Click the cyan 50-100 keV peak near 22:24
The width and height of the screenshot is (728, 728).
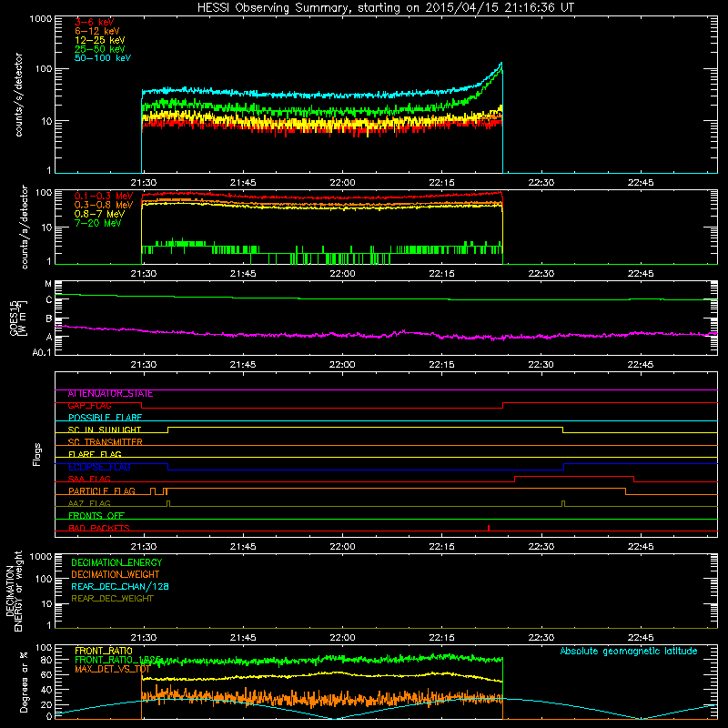point(501,64)
